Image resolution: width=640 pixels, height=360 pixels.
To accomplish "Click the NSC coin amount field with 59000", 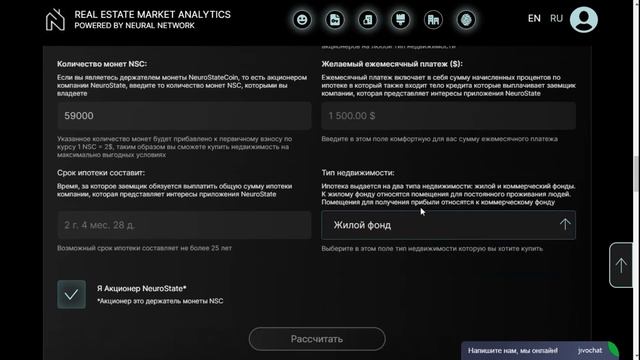I will (x=184, y=116).
